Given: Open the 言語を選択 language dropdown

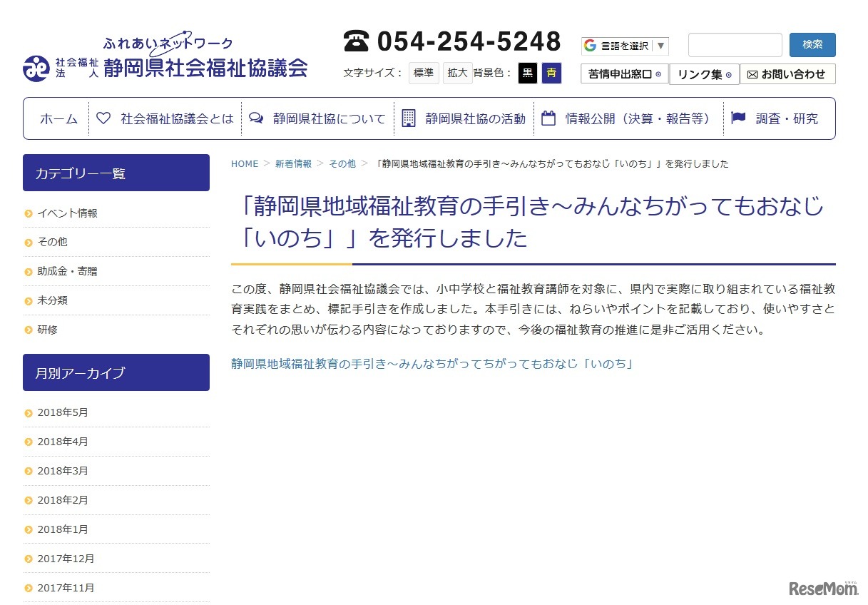Looking at the screenshot, I should point(624,45).
